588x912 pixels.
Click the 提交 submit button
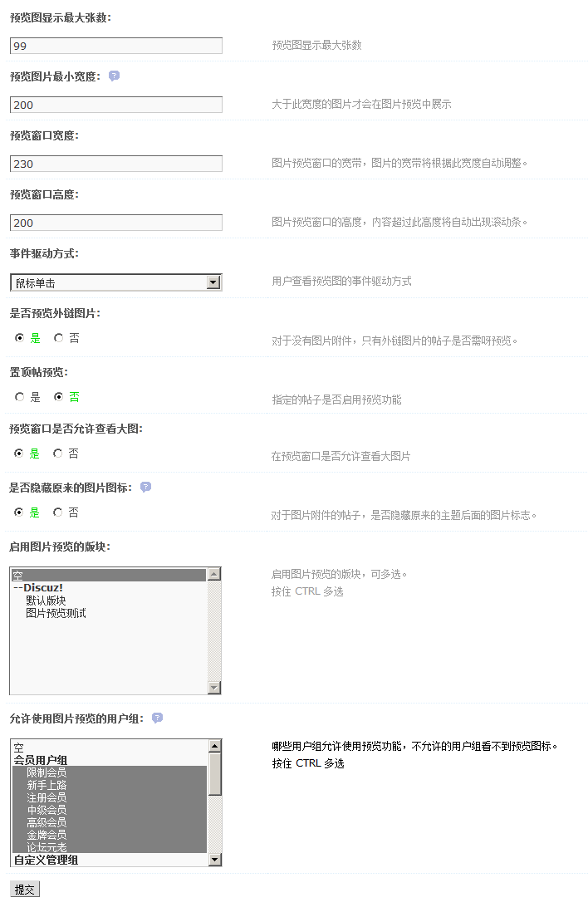pos(24,890)
